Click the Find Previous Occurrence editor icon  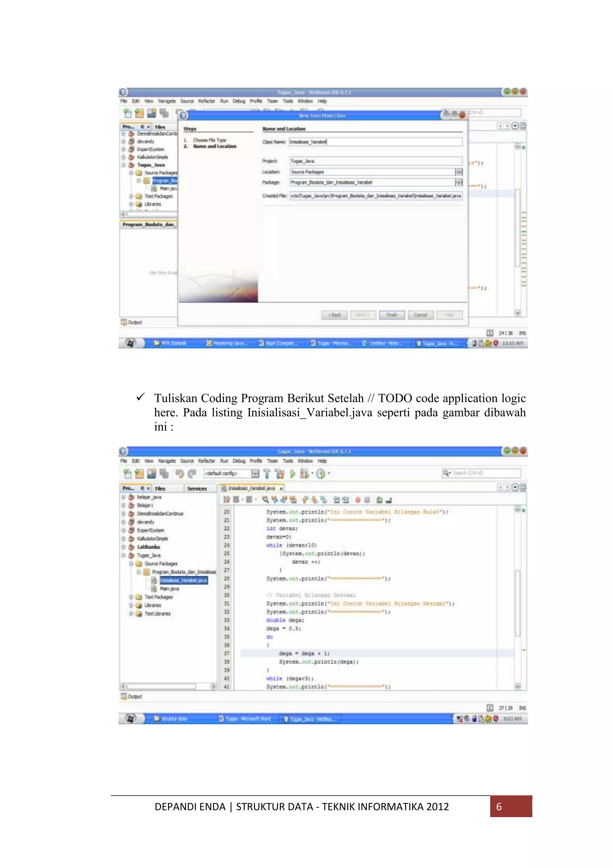pyautogui.click(x=275, y=500)
